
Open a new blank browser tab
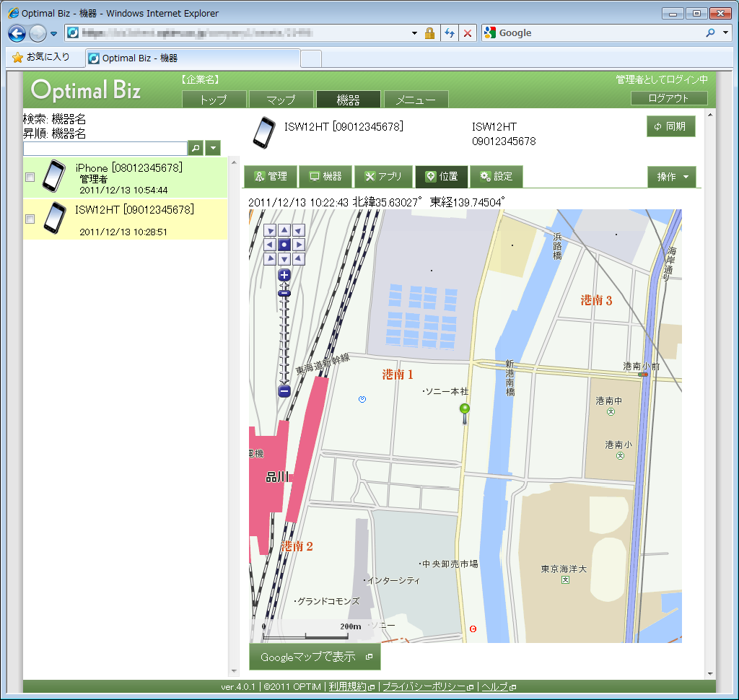pos(311,59)
